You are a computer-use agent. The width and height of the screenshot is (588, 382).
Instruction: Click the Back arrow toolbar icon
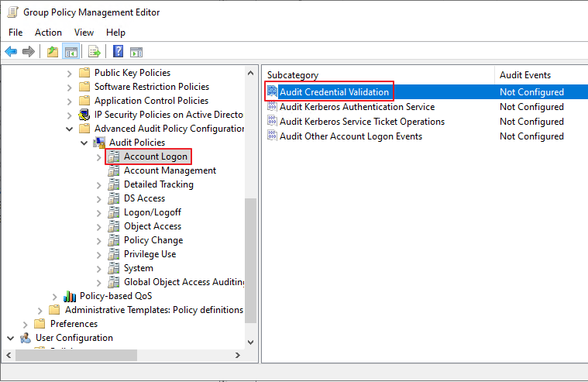pos(11,51)
